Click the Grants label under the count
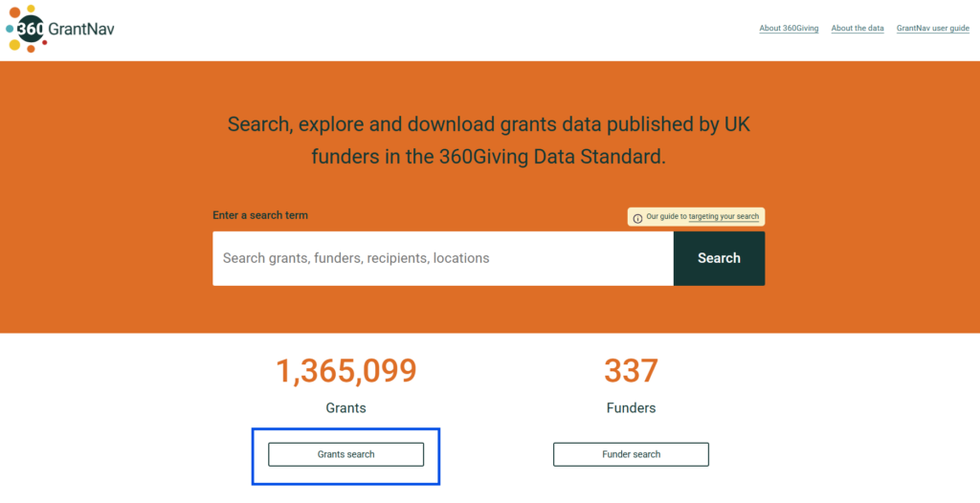 pyautogui.click(x=345, y=408)
